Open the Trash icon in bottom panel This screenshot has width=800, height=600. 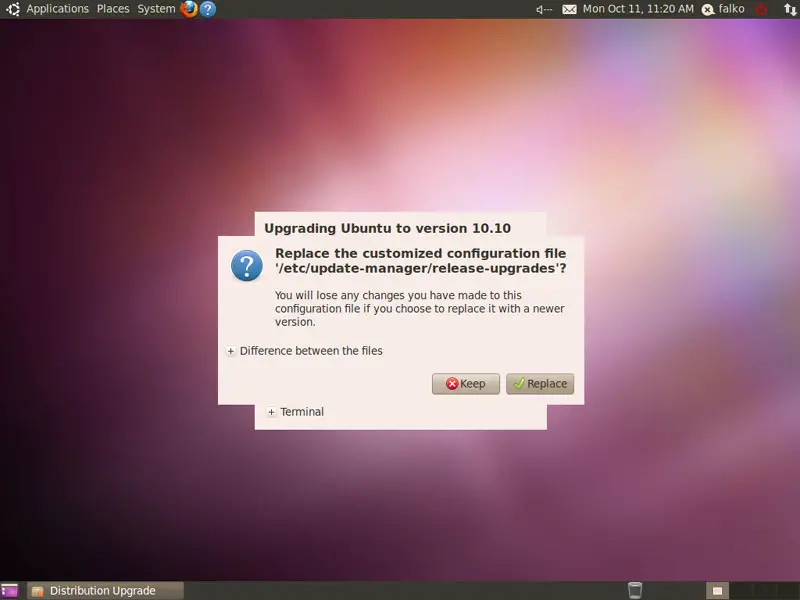point(635,590)
